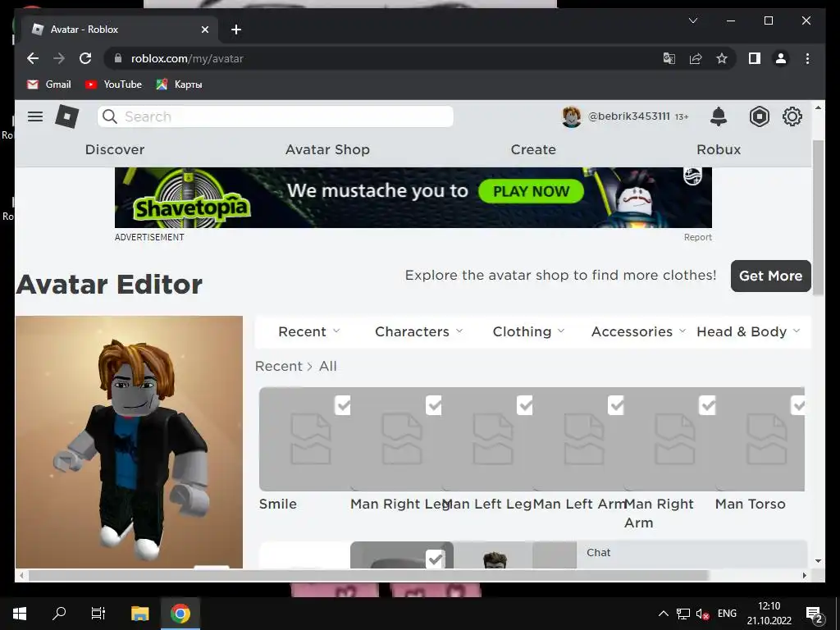Click PLAY NOW in the Shavetopia ad

tap(531, 191)
